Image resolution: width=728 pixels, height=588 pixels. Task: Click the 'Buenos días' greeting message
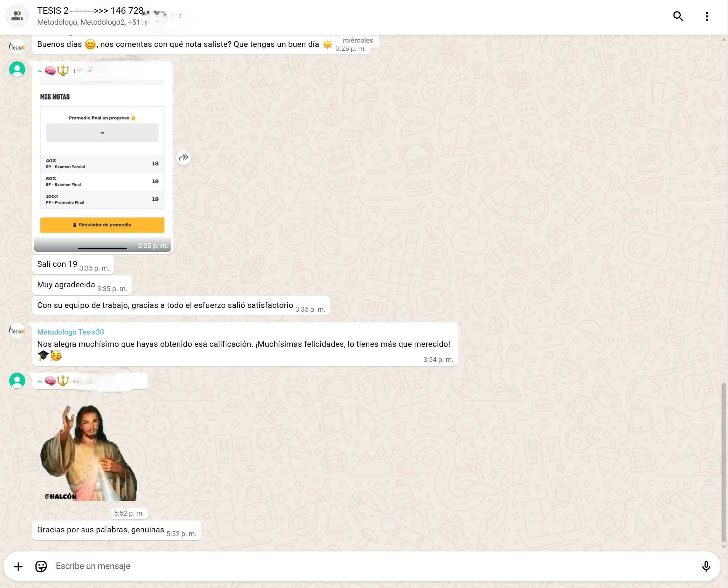point(201,45)
